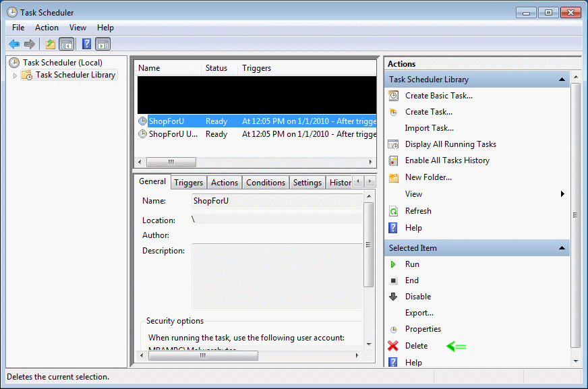Click the Create Basic Task icon
Viewport: 588px width, 389px height.
(x=393, y=96)
